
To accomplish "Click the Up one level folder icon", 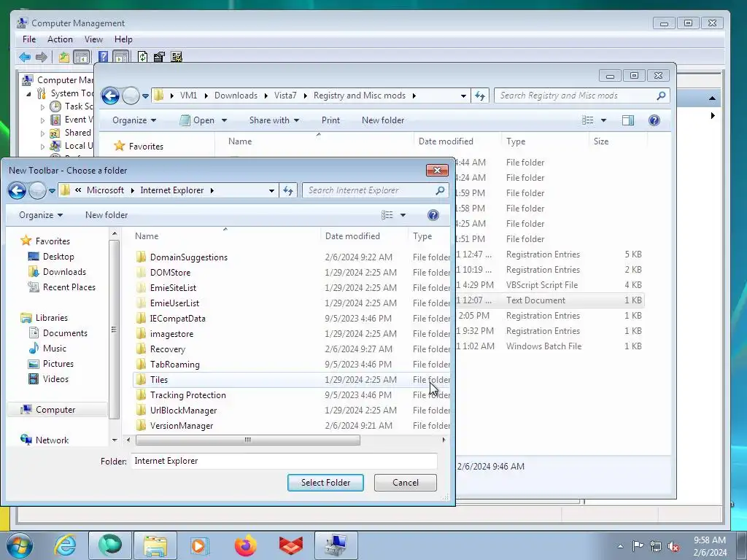I will point(64,57).
